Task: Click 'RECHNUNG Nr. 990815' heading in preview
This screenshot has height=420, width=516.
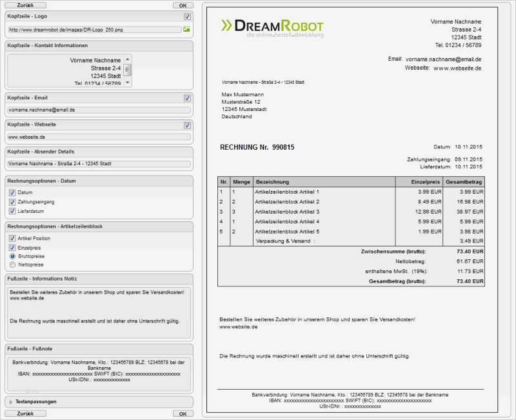Action: click(257, 148)
